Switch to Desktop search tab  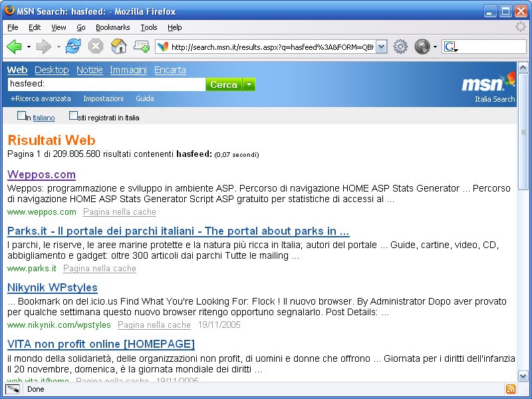tap(52, 70)
